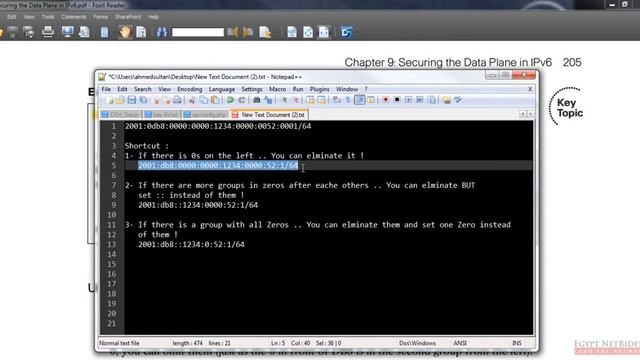Click the Zoom Out icon in Notepad++

click(x=296, y=100)
